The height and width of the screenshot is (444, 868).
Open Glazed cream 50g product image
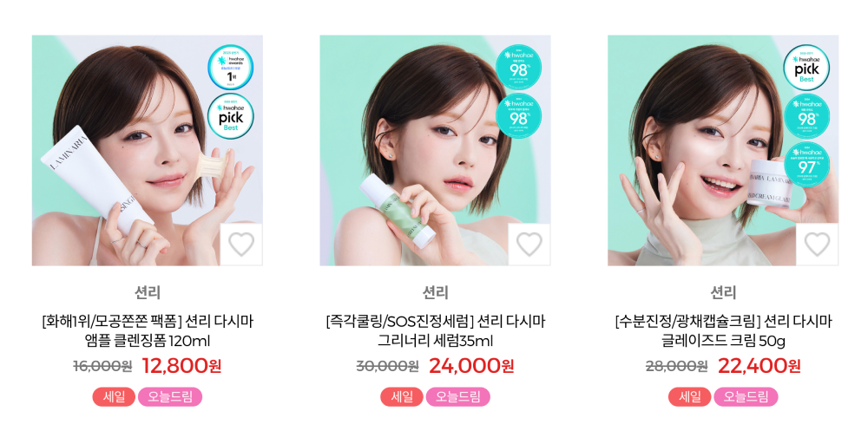723,150
